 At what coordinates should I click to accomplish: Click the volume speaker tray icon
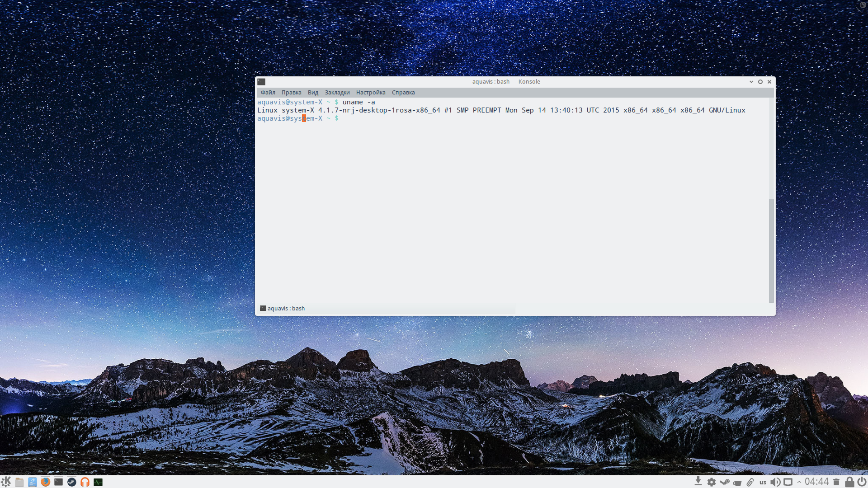pos(775,482)
